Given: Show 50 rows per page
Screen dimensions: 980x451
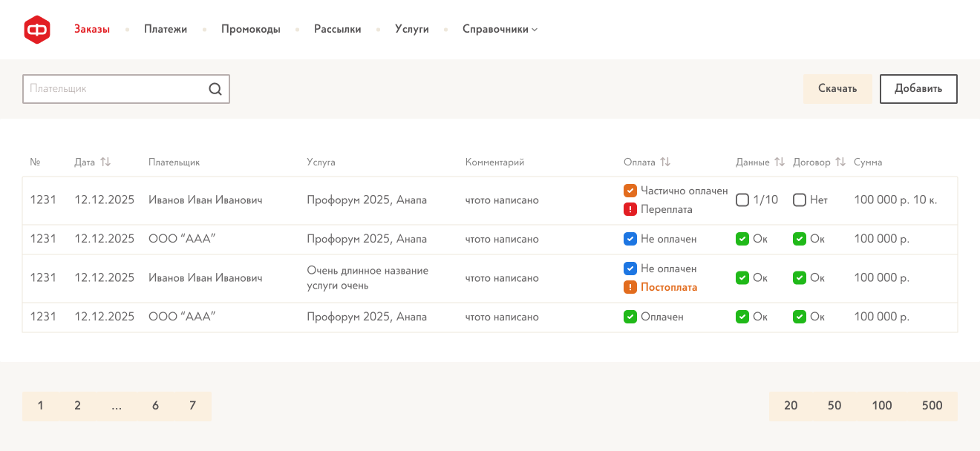Looking at the screenshot, I should point(834,406).
